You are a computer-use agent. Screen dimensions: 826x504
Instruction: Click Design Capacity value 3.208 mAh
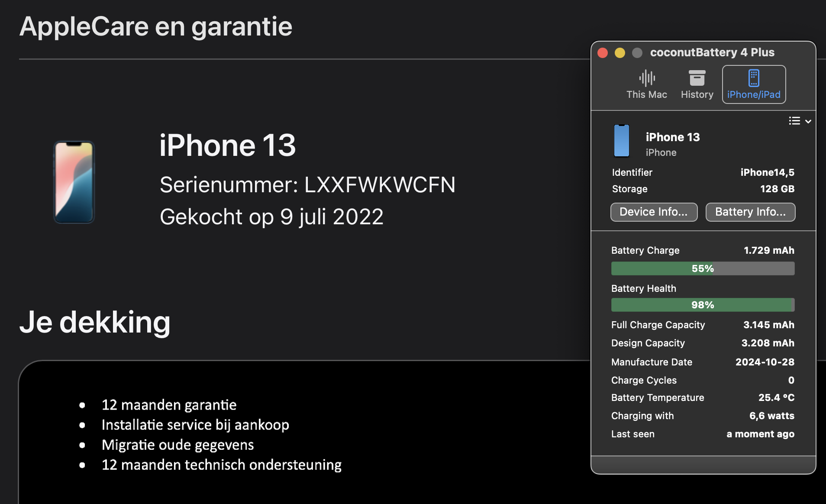768,343
